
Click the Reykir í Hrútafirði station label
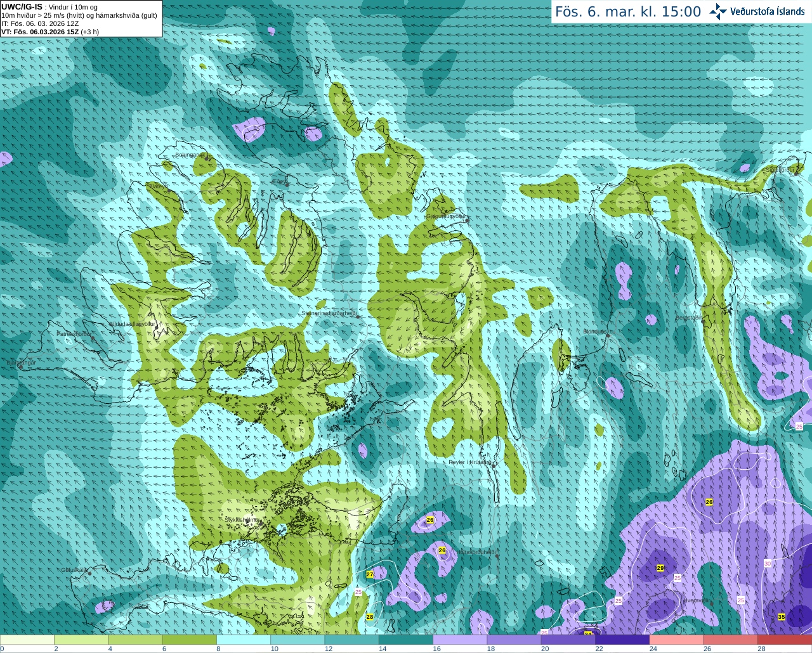[x=471, y=462]
